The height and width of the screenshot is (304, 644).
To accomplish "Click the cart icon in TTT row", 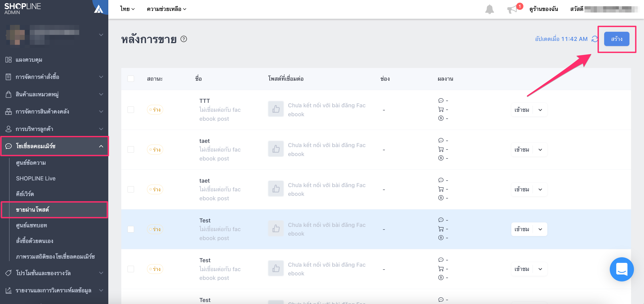I will [441, 109].
